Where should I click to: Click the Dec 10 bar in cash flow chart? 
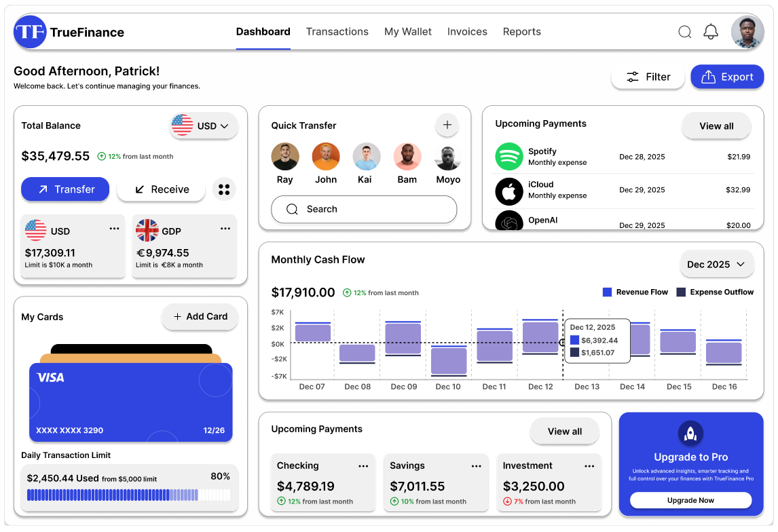tap(449, 360)
